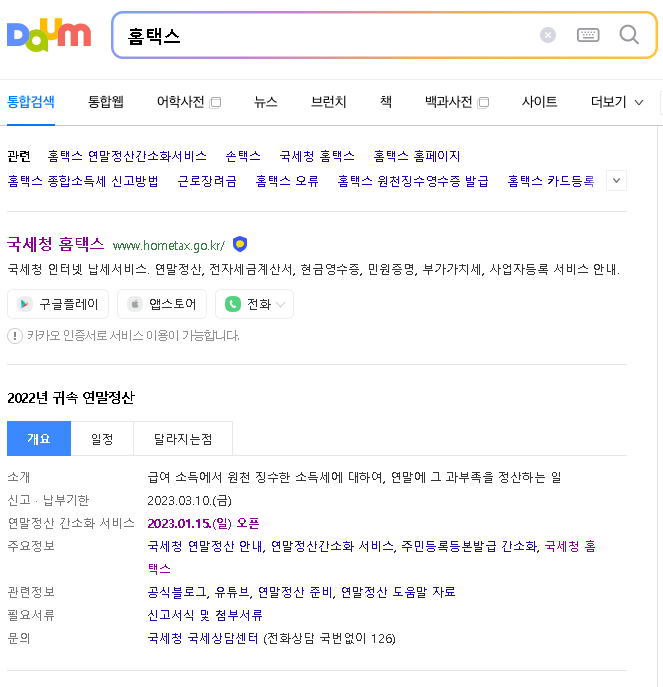Click 신고서식 및 첨부서류 link
This screenshot has width=663, height=687.
coord(205,615)
